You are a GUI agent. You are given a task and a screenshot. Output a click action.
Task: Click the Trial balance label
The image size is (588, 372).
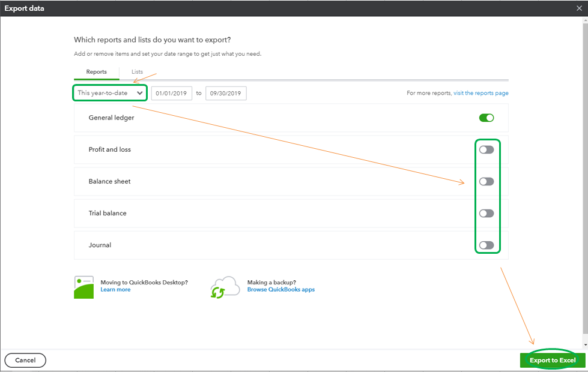coord(108,213)
